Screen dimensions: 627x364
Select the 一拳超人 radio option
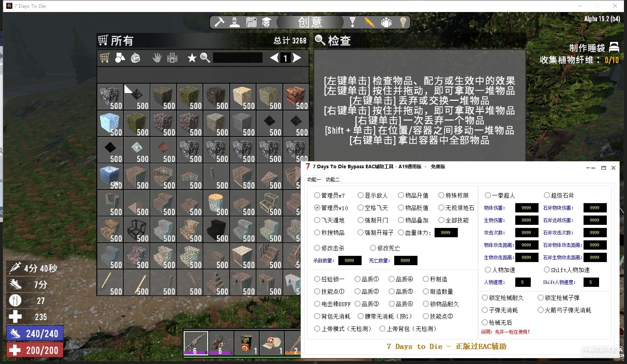click(488, 195)
